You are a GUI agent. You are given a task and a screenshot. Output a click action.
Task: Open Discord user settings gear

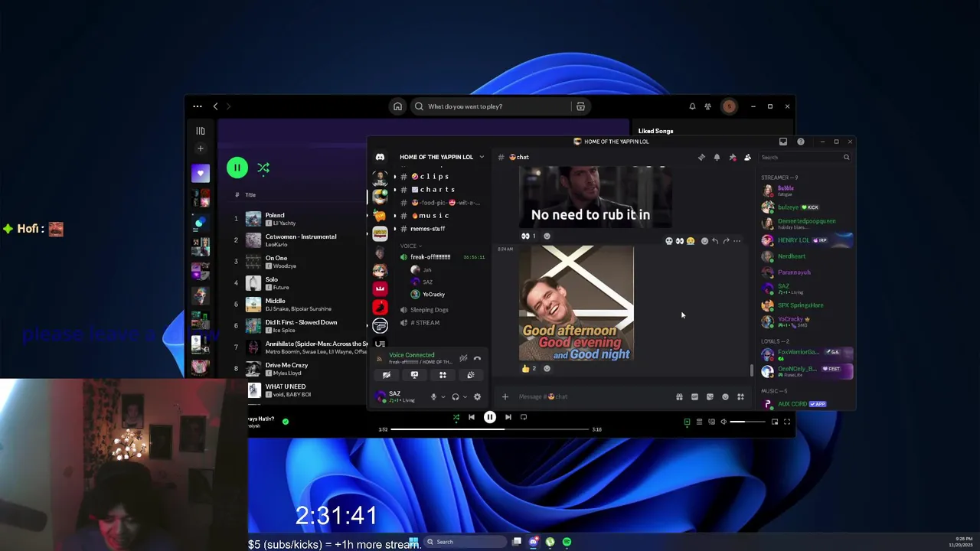[x=477, y=396]
